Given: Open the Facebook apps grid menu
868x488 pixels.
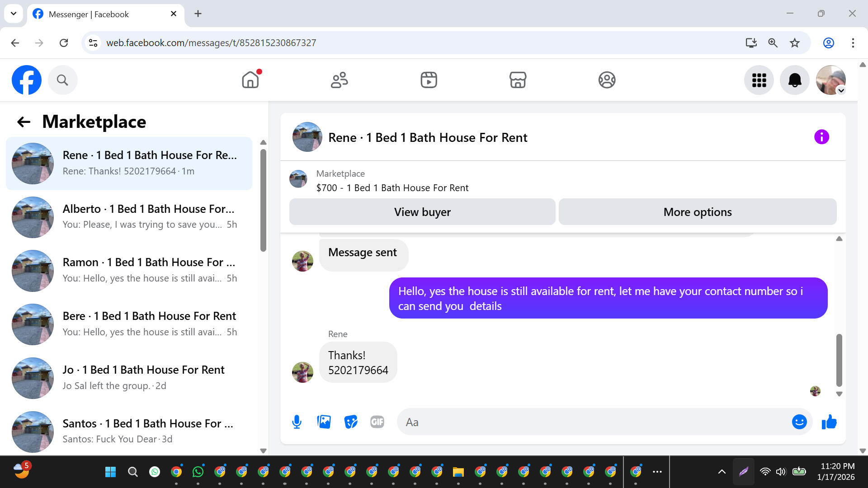Looking at the screenshot, I should coord(759,80).
